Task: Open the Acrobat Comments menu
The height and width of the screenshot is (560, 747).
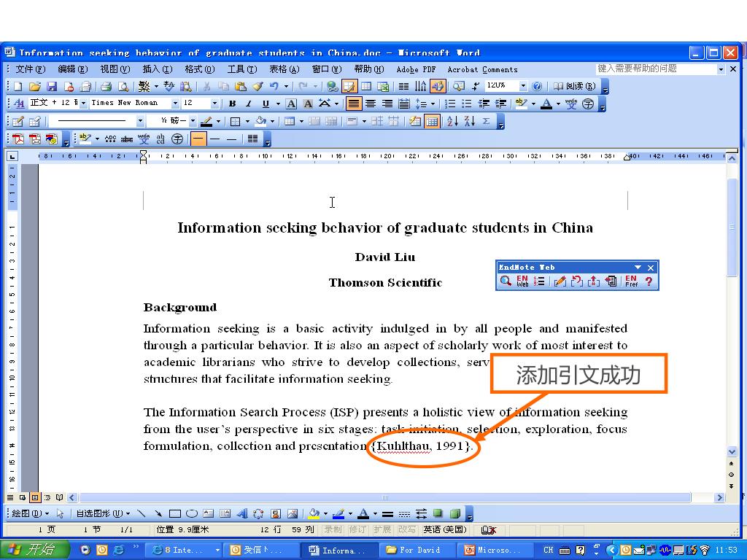Action: click(x=482, y=69)
